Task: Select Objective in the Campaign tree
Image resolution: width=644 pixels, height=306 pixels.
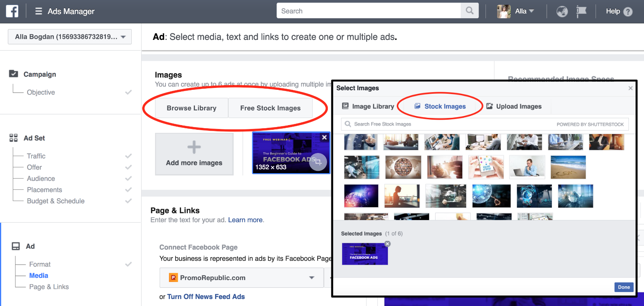Action: [41, 92]
